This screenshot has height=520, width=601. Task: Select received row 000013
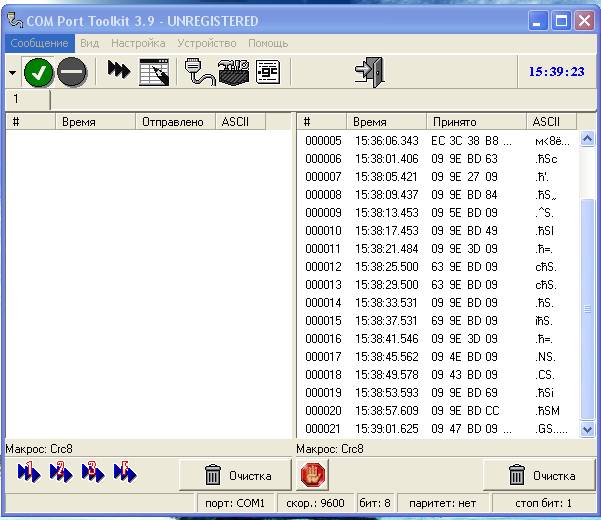pyautogui.click(x=437, y=285)
